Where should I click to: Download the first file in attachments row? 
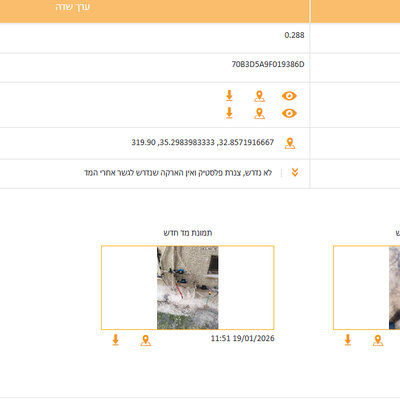[x=229, y=96]
